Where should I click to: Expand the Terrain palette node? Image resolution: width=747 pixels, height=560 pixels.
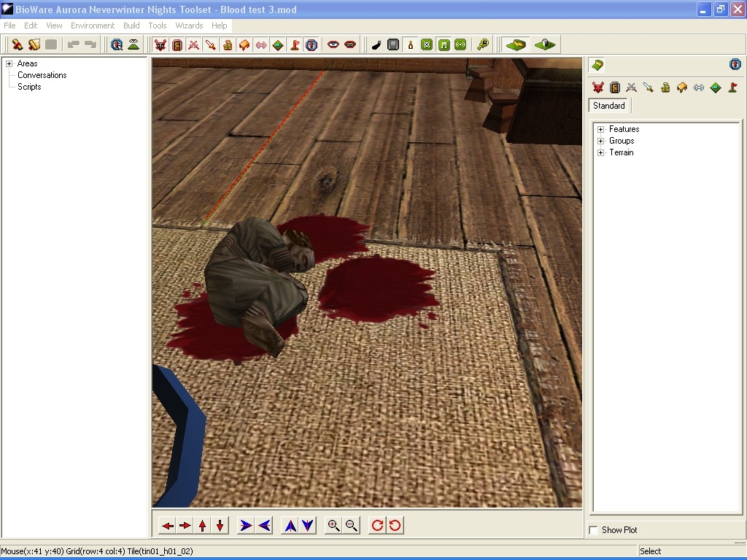pyautogui.click(x=601, y=152)
